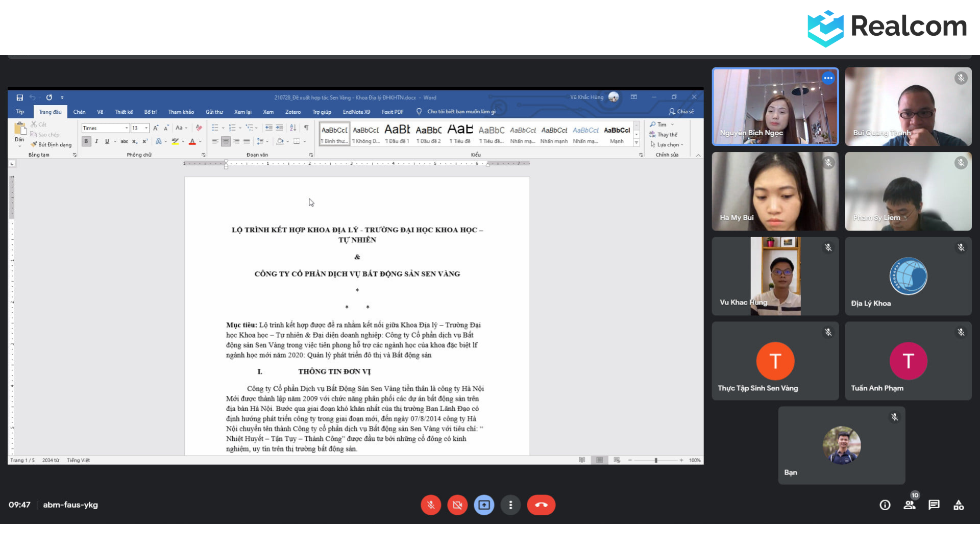Toggle the camera off button
The height and width of the screenshot is (551, 980).
[x=457, y=505]
